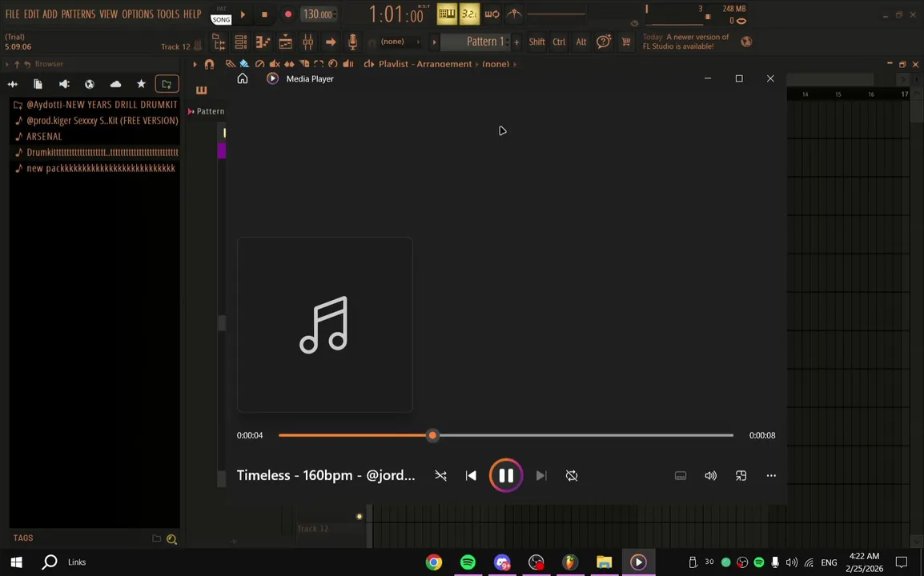Open Chrome from the taskbar
This screenshot has height=576, width=924.
434,562
